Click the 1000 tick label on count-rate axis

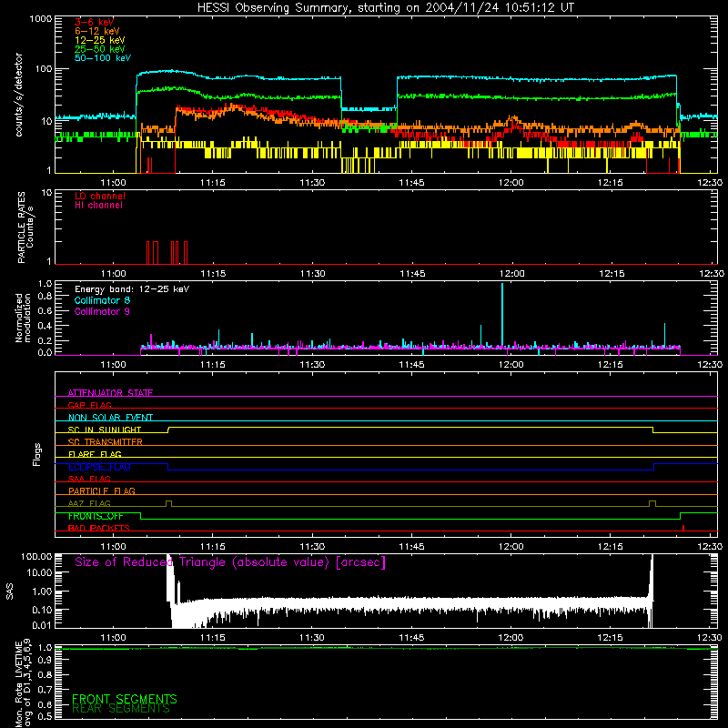coord(40,18)
